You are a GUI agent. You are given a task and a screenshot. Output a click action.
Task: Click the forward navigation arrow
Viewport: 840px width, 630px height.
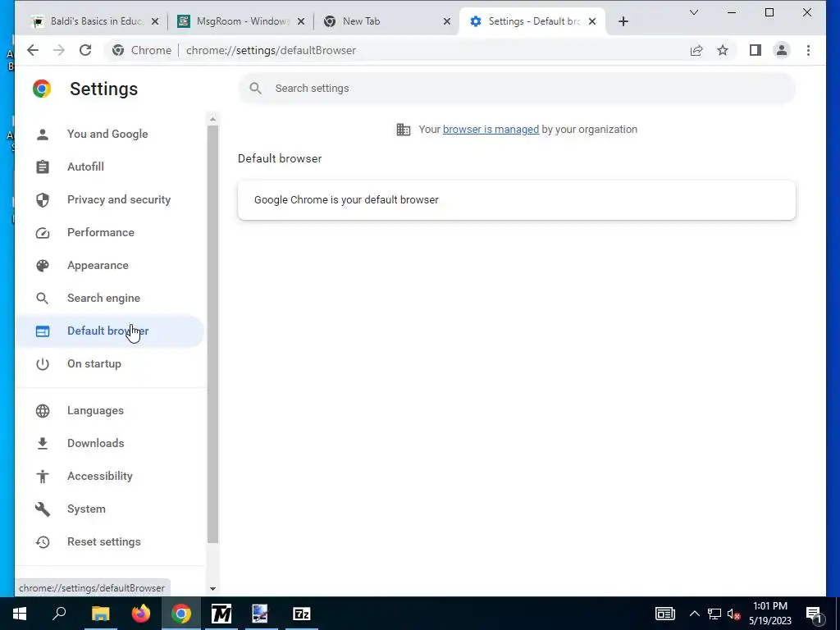click(x=59, y=50)
